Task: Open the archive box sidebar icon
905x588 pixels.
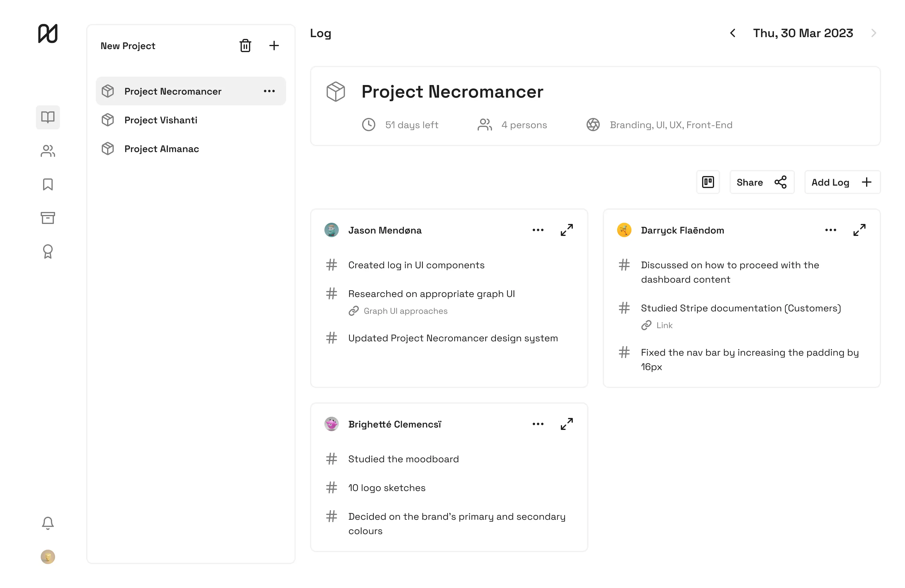Action: (48, 218)
